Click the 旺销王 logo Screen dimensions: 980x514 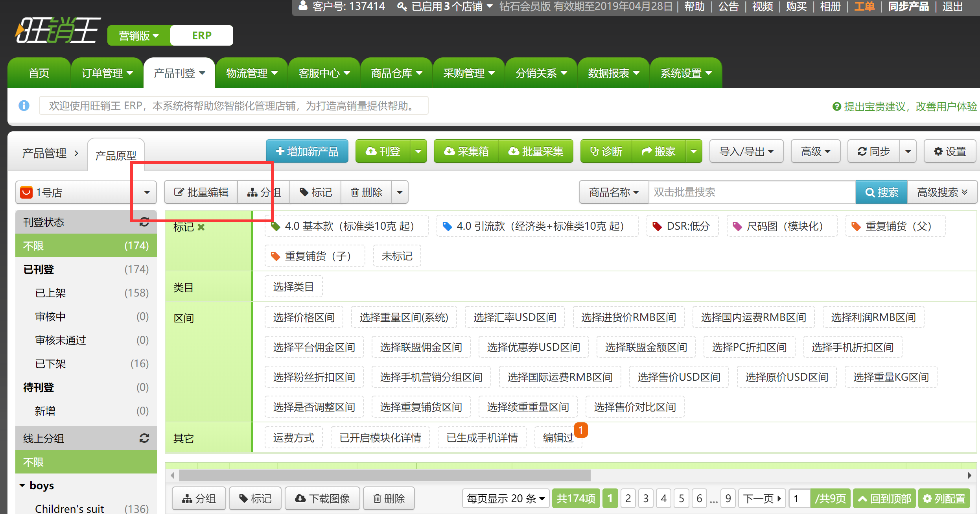(x=57, y=31)
